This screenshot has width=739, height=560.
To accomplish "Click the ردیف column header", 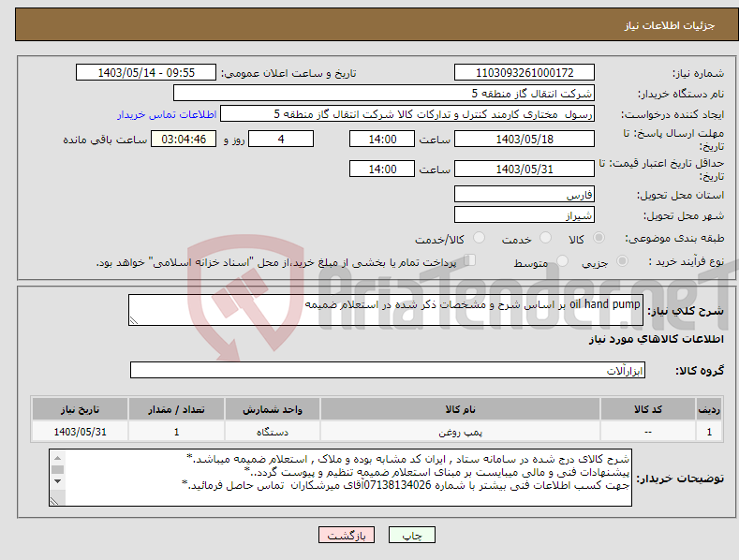I will 709,409.
